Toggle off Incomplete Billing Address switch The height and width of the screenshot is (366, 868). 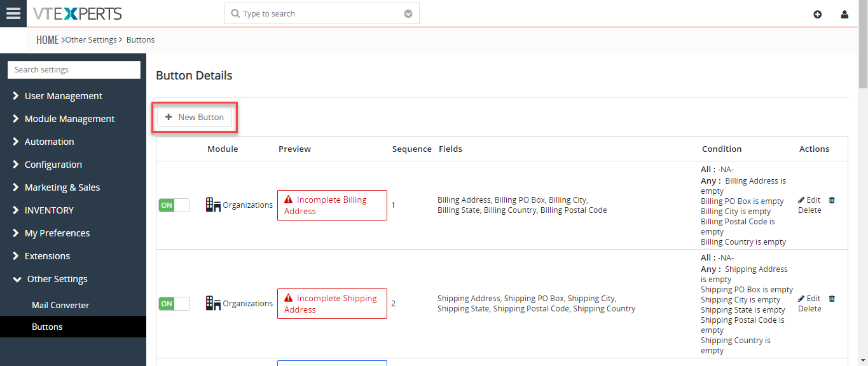[174, 205]
